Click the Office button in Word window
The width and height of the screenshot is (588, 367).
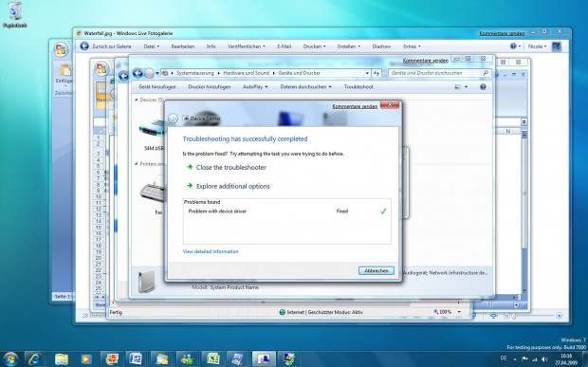[61, 49]
